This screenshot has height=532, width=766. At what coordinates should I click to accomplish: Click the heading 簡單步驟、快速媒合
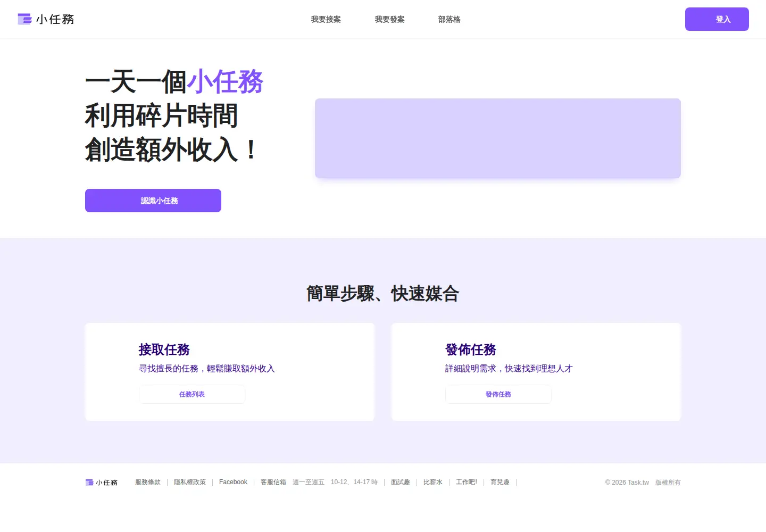pos(383,293)
